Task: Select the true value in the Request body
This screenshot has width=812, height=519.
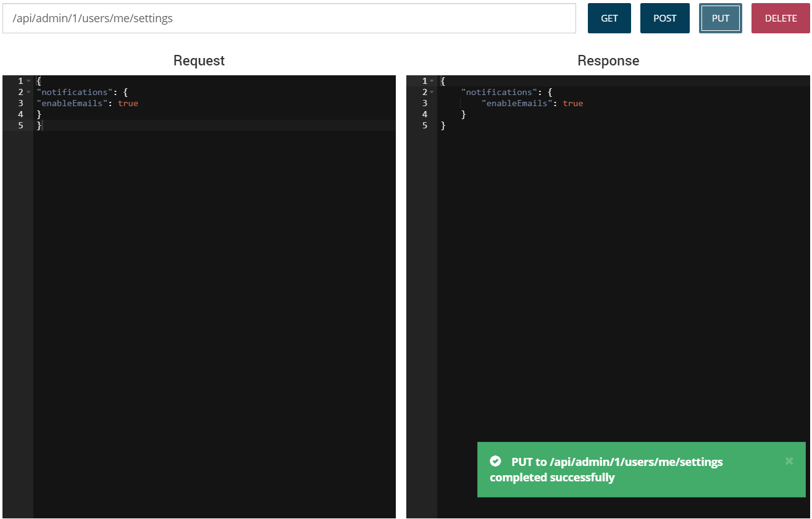Action: click(x=128, y=103)
